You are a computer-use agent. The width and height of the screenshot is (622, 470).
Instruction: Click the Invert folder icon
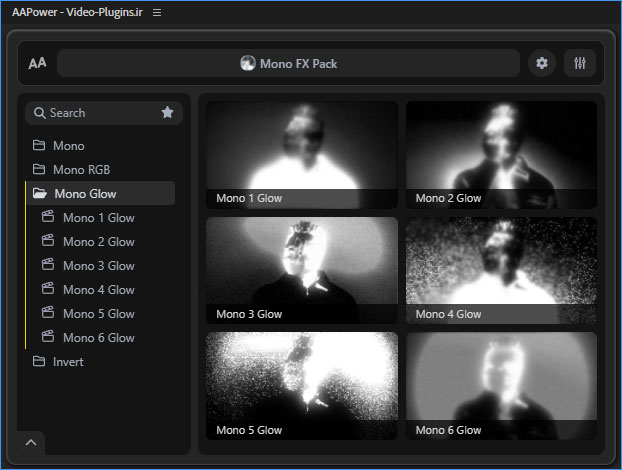[x=39, y=361]
